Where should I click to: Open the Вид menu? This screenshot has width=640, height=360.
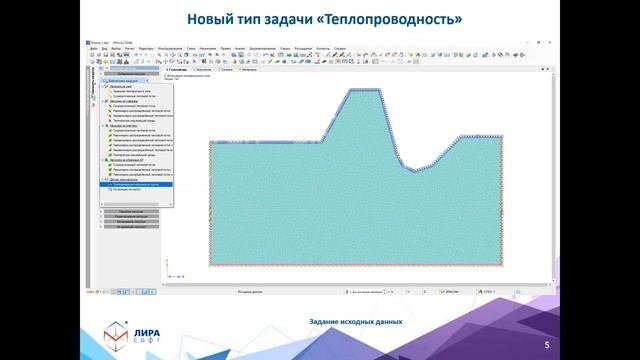104,49
